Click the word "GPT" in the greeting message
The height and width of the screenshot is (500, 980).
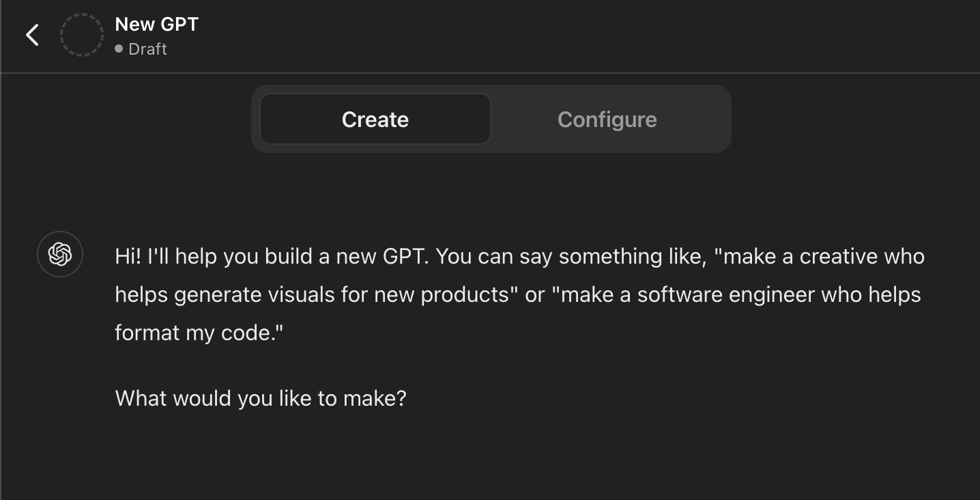[405, 257]
